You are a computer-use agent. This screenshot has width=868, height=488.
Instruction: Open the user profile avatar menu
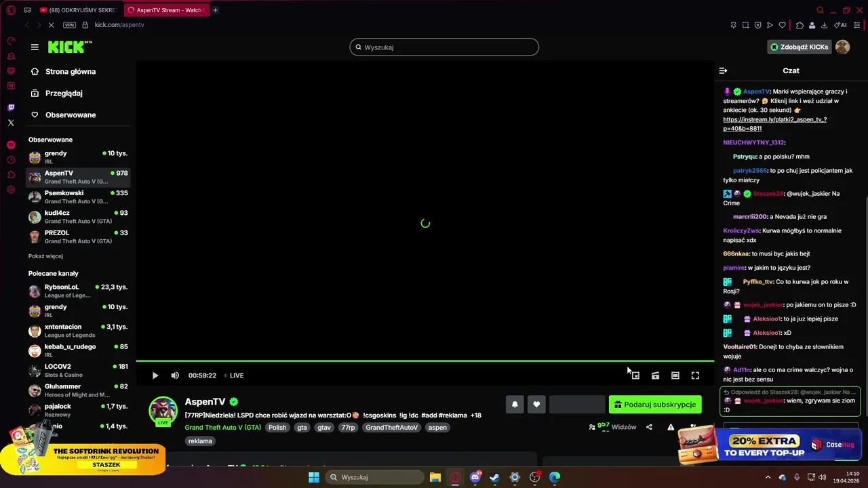842,47
